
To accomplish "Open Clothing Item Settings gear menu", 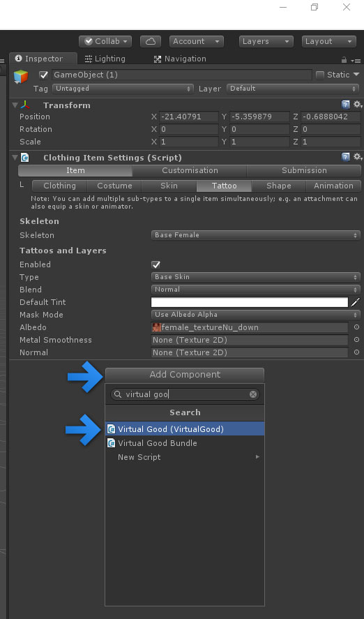I will 357,157.
